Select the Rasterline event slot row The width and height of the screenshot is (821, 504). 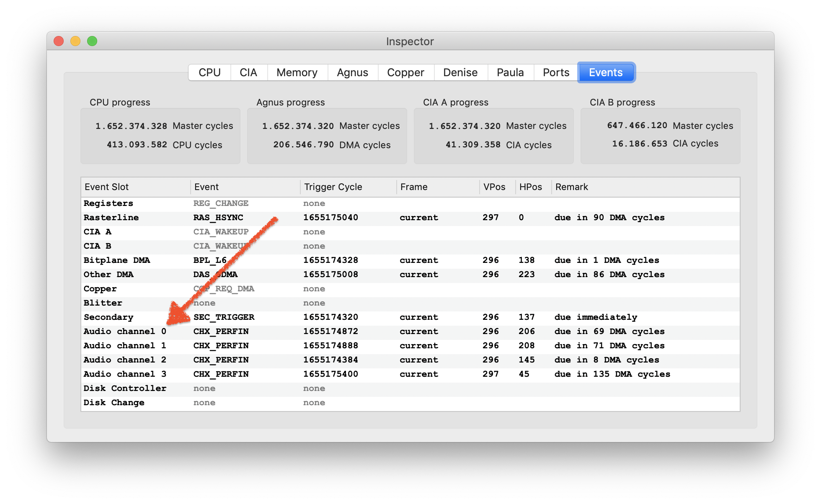(410, 218)
